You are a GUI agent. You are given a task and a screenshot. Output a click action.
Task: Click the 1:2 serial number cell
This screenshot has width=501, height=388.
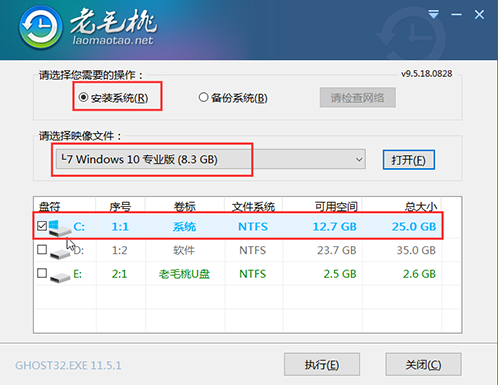[119, 250]
